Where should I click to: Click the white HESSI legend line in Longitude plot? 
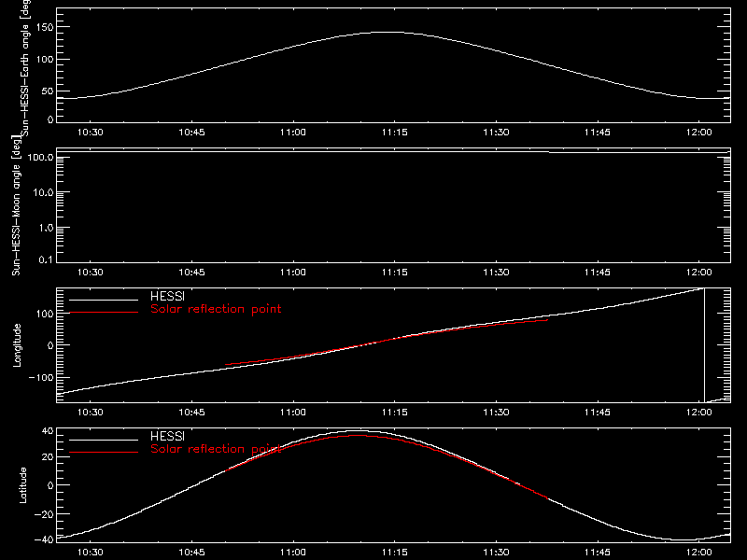tap(104, 300)
